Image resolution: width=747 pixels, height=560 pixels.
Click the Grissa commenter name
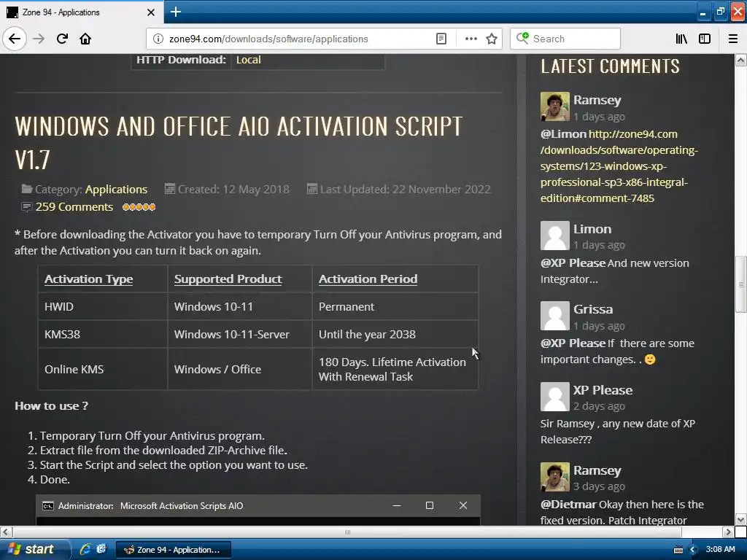pyautogui.click(x=593, y=309)
